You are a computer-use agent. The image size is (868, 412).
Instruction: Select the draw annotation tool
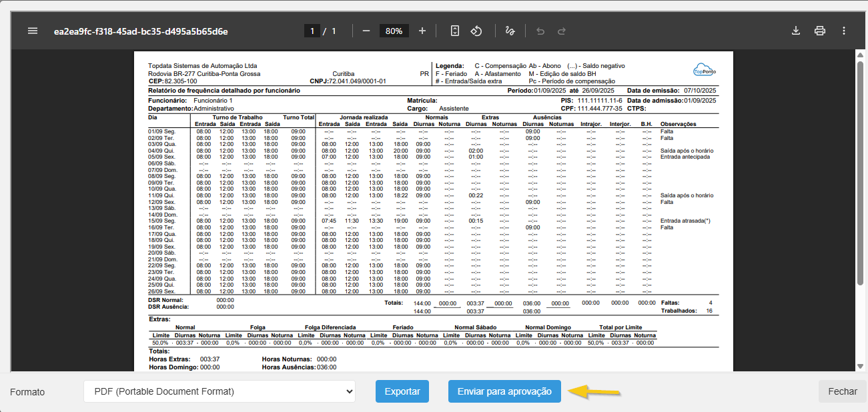click(x=510, y=31)
